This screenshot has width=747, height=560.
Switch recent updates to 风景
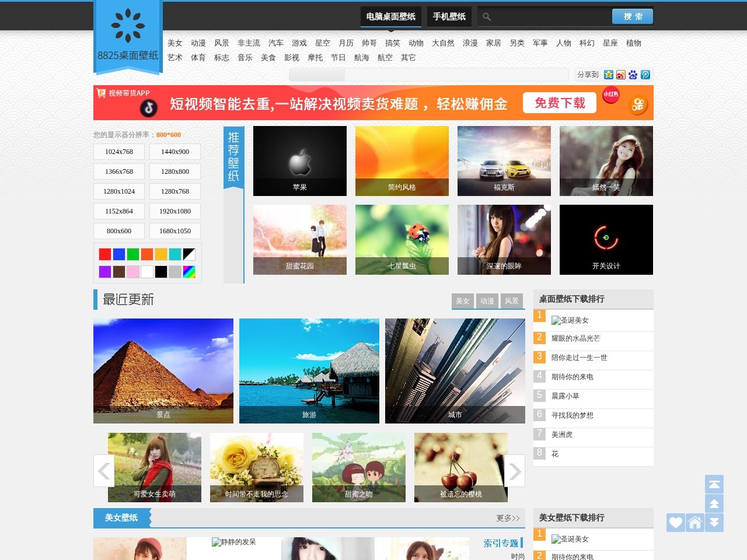tap(512, 302)
